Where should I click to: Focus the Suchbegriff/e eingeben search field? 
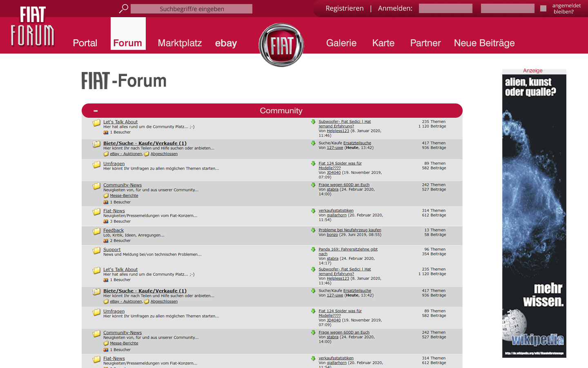point(192,9)
